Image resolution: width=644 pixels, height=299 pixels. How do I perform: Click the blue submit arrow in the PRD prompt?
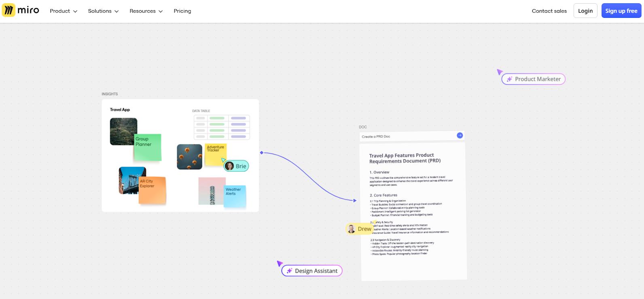pos(460,135)
